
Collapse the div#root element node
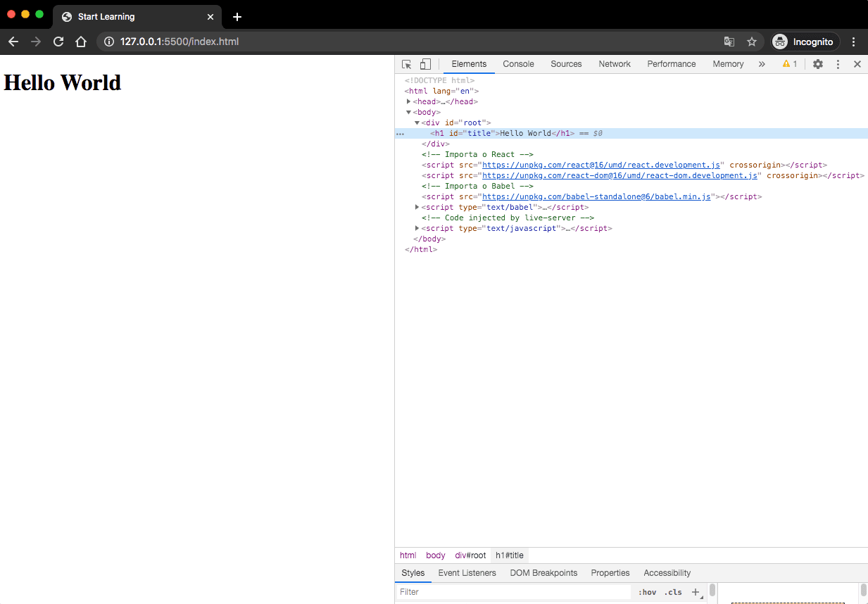(x=417, y=122)
